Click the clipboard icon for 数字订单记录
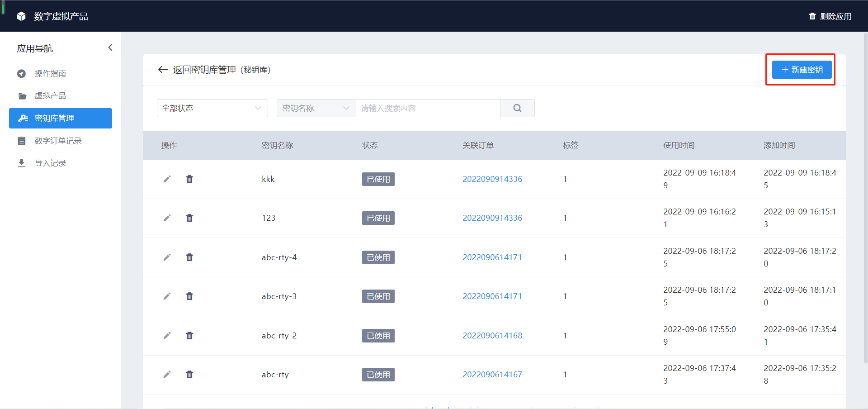The width and height of the screenshot is (868, 409). (21, 141)
